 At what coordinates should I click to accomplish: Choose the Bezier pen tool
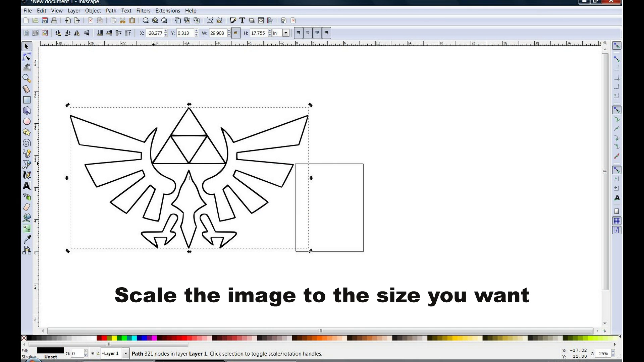tap(26, 164)
